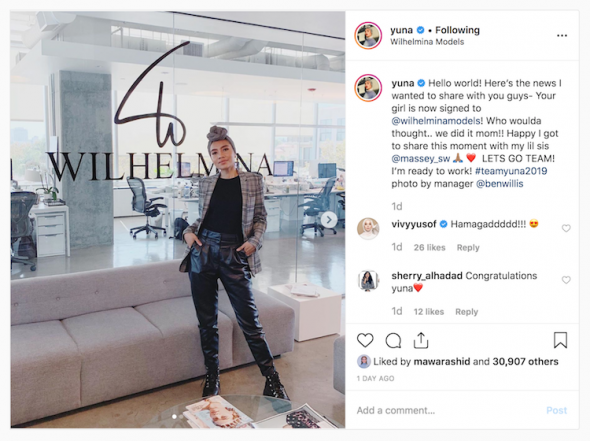Open the comment bubble icon
590x441 pixels.
(x=393, y=341)
